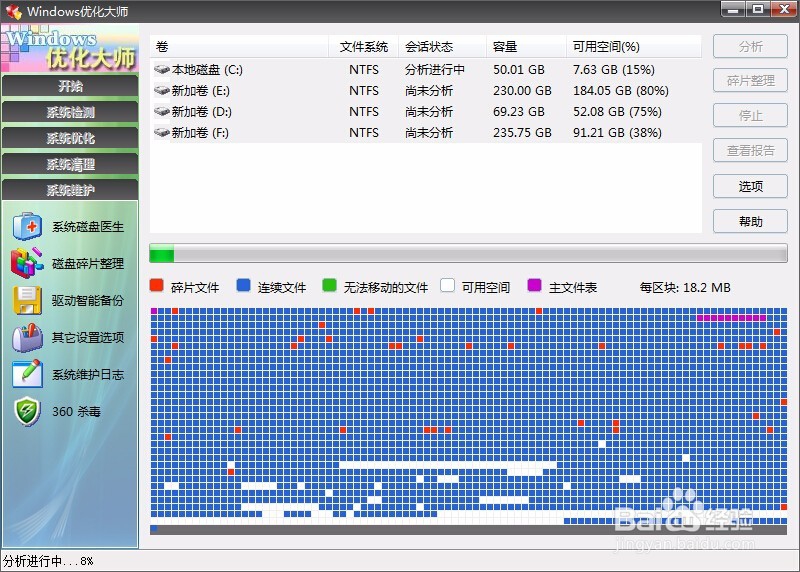Sort by the 卷 column header

tap(239, 47)
